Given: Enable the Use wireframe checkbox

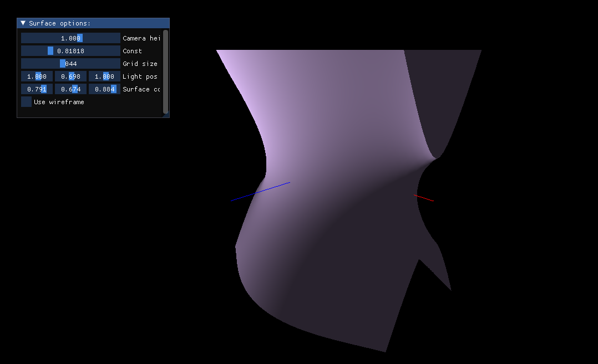Looking at the screenshot, I should pos(26,101).
